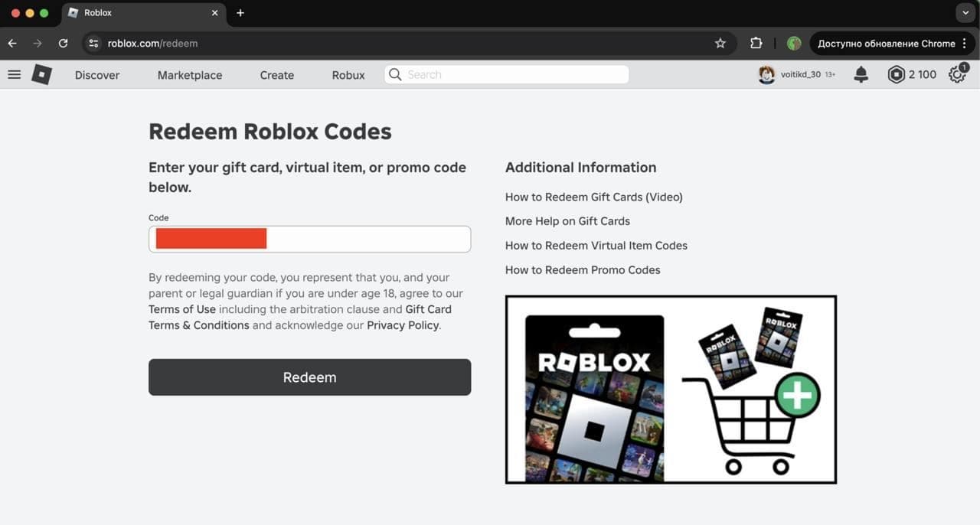Image resolution: width=980 pixels, height=525 pixels.
Task: Expand the tab search dropdown arrow
Action: tap(965, 13)
